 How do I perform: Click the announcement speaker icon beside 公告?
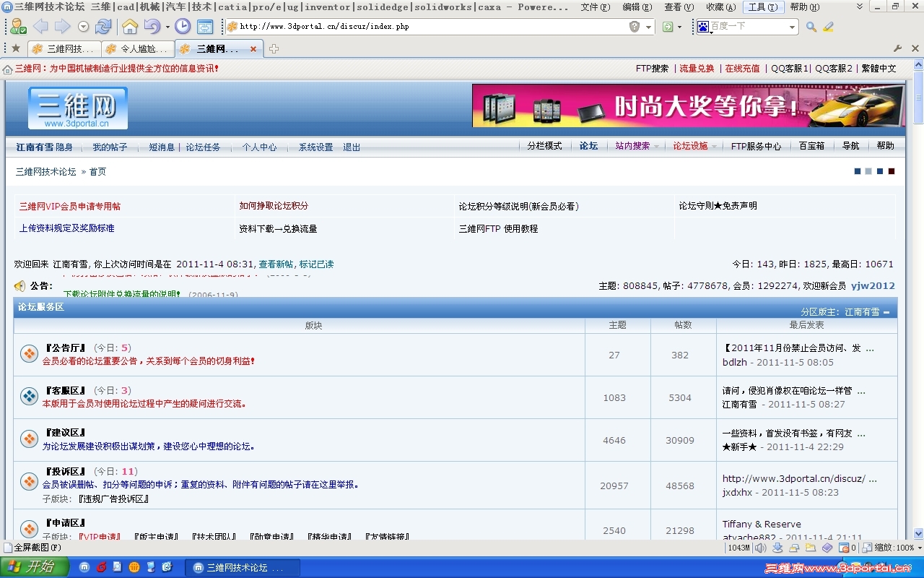19,286
